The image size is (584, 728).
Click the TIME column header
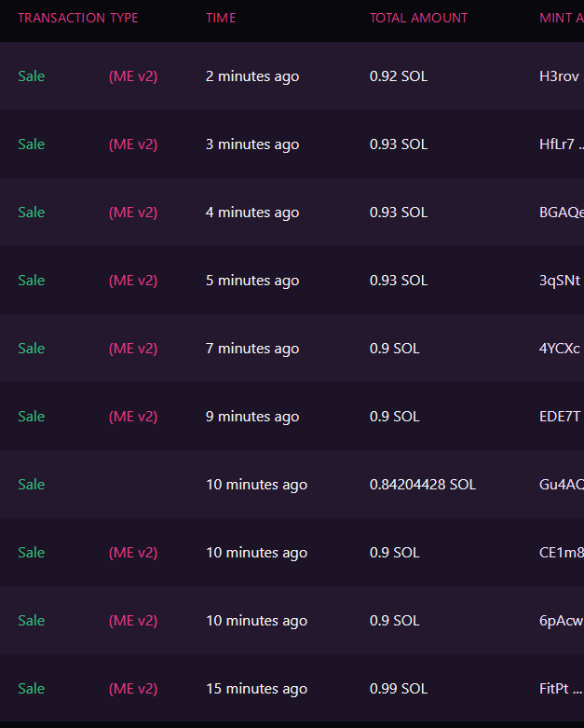click(221, 18)
